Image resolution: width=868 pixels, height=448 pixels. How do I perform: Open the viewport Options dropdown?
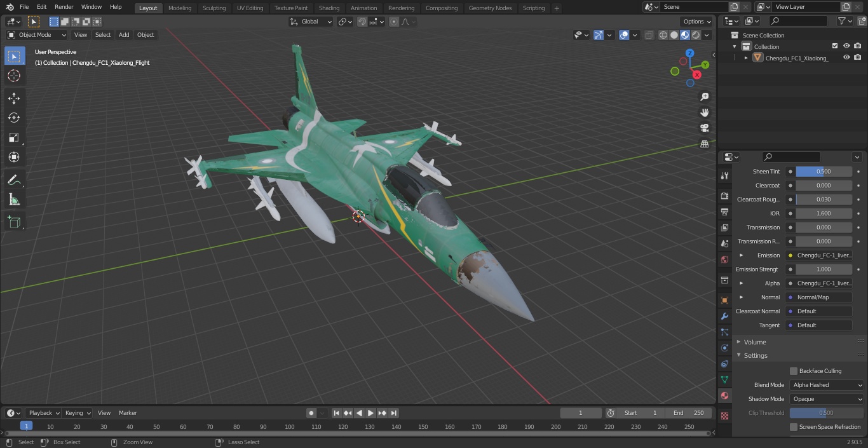[x=697, y=22]
